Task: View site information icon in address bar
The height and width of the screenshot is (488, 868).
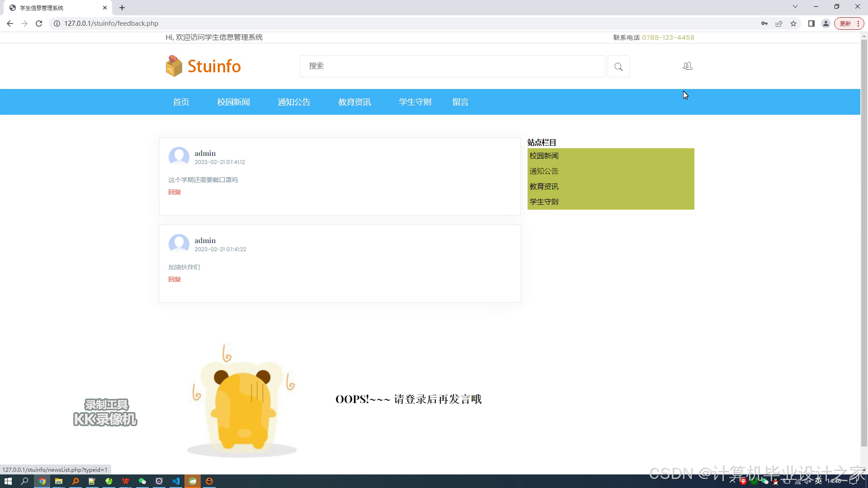Action: (57, 23)
